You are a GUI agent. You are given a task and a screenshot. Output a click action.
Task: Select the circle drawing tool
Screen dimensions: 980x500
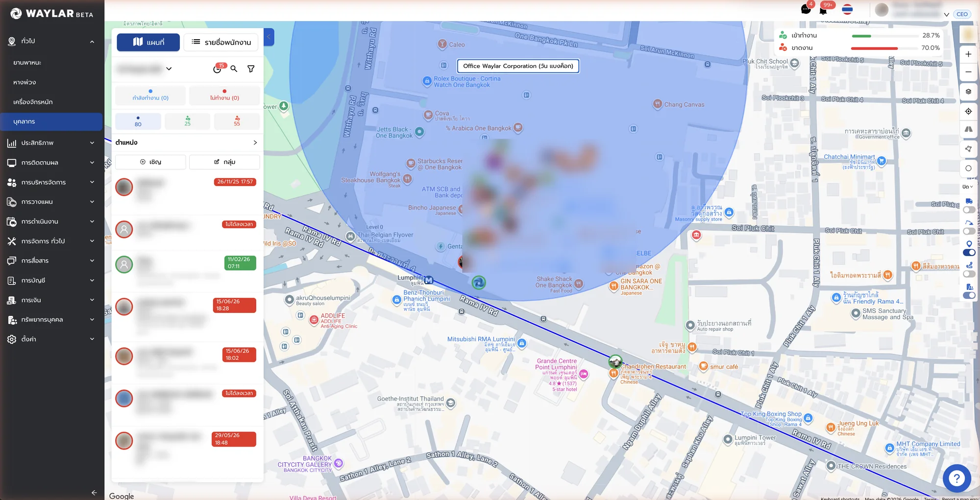[x=968, y=168]
